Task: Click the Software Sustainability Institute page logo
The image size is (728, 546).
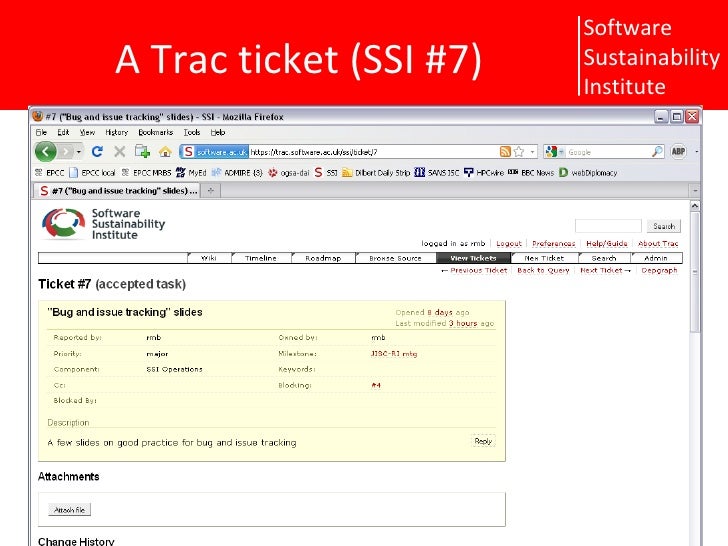Action: (x=103, y=224)
